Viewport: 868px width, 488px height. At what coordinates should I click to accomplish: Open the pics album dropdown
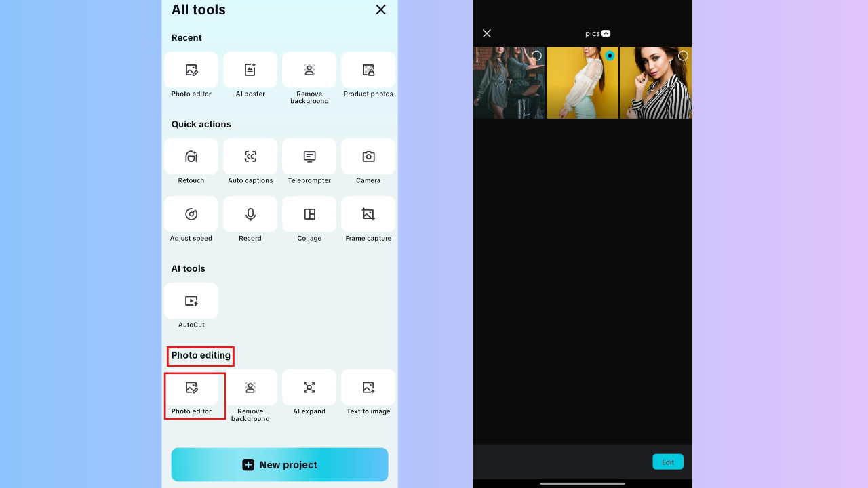[597, 33]
